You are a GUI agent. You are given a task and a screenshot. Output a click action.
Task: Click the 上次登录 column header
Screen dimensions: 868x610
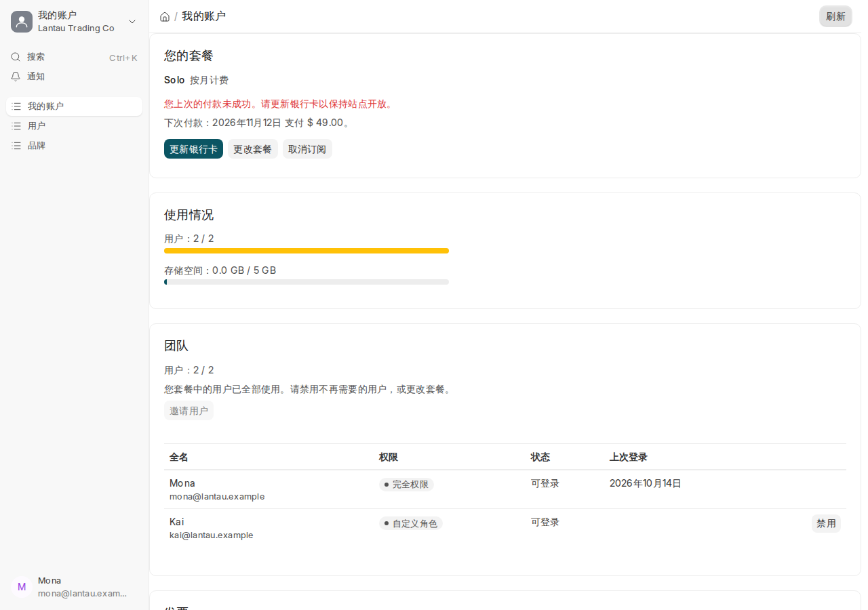point(629,457)
